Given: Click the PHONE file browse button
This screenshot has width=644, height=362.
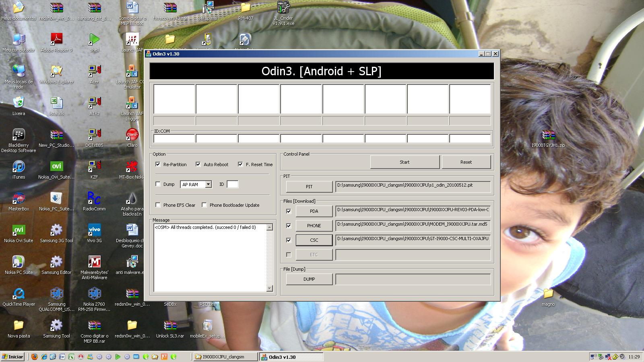Looking at the screenshot, I should pos(314,226).
